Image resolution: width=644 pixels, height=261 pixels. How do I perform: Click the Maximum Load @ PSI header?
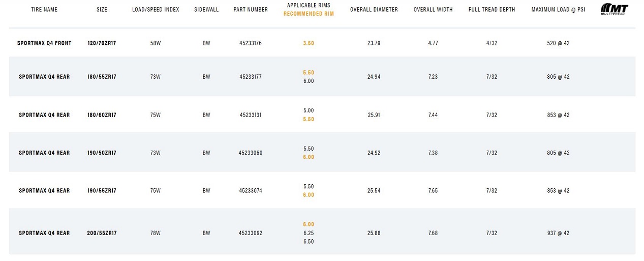(x=558, y=10)
